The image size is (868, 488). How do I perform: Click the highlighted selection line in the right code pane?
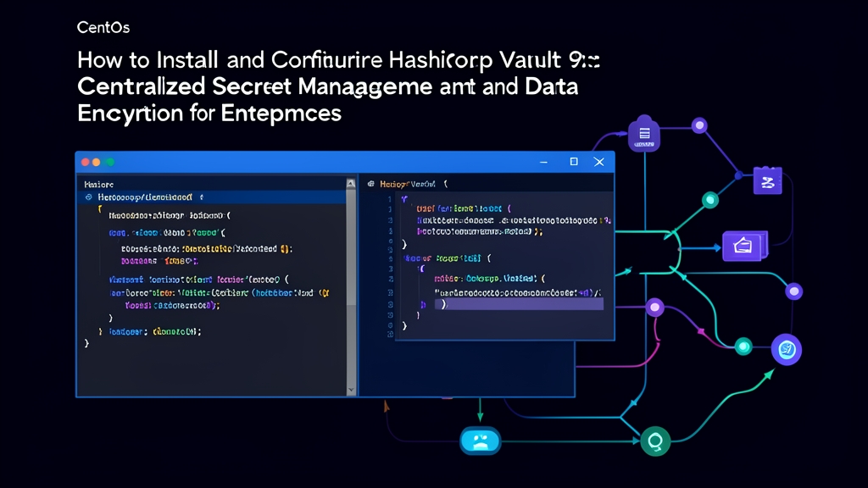tap(519, 304)
